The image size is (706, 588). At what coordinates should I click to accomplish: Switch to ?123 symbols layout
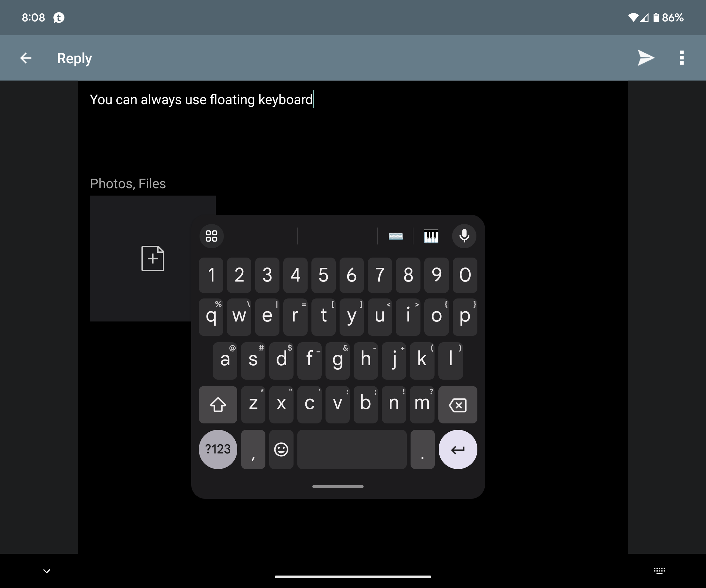point(218,449)
